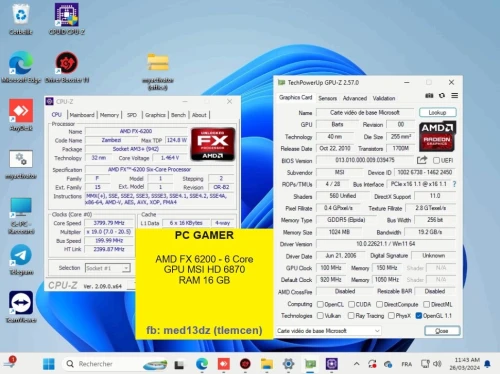The image size is (500, 374).
Task: Toggle the OpenGL 1.1 checkbox
Action: coord(419,315)
